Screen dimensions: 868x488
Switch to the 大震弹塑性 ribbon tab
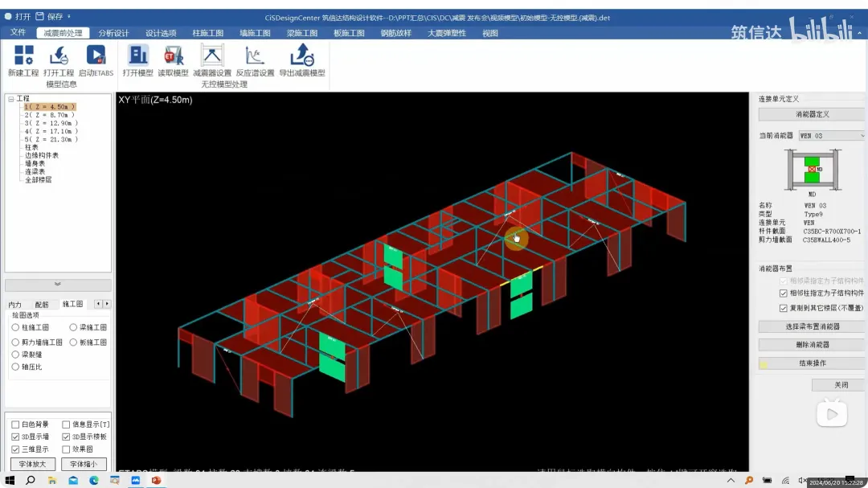coord(446,33)
